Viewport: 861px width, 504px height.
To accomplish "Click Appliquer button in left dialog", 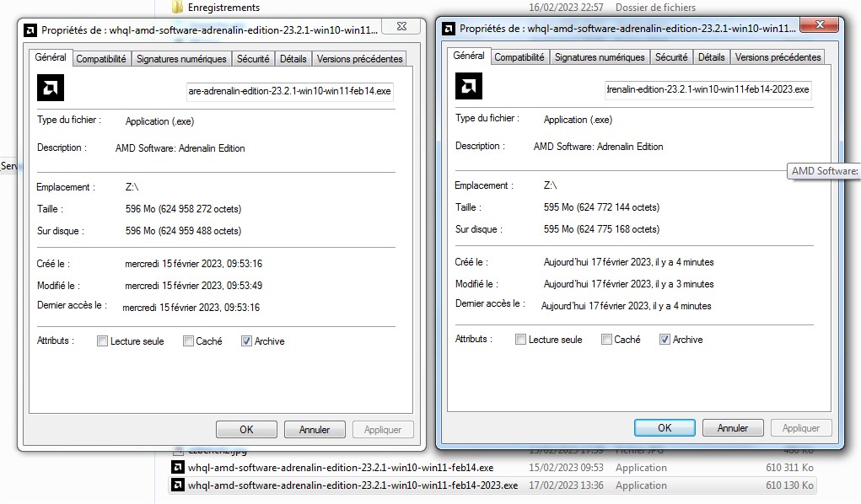I will pos(383,429).
